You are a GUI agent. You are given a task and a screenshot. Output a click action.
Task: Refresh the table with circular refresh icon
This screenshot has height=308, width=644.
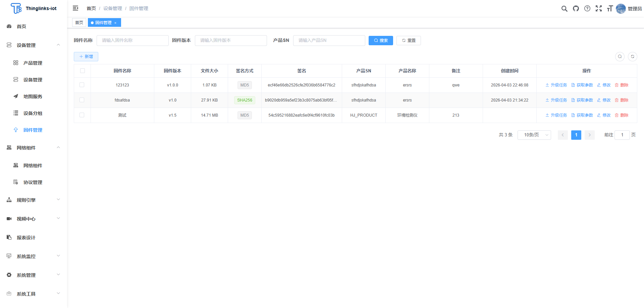point(632,57)
